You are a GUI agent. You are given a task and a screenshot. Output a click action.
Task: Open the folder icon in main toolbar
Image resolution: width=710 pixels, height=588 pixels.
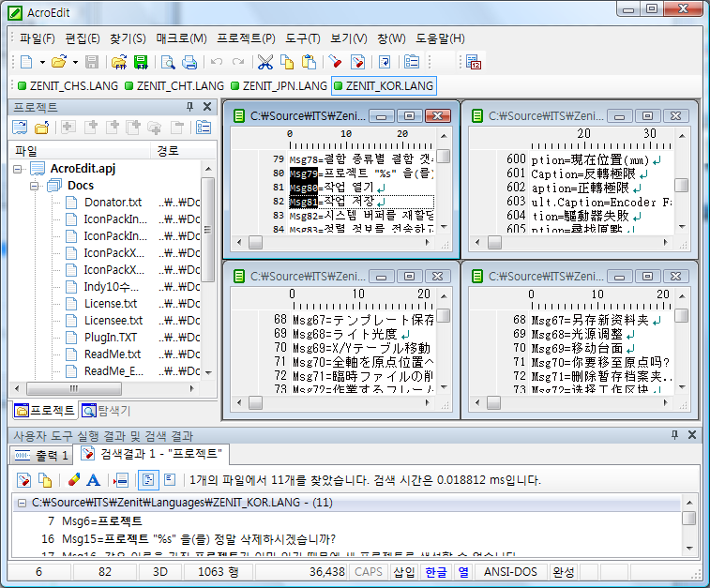click(59, 62)
